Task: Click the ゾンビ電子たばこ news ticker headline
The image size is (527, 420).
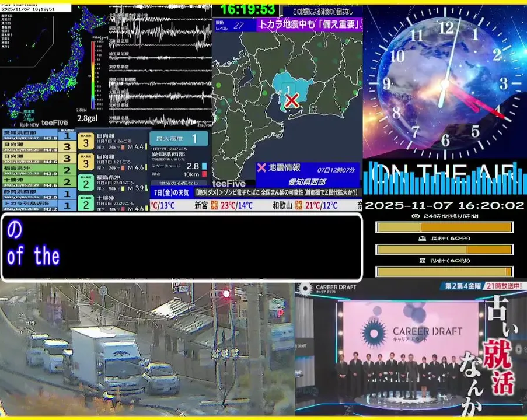Action: click(277, 192)
